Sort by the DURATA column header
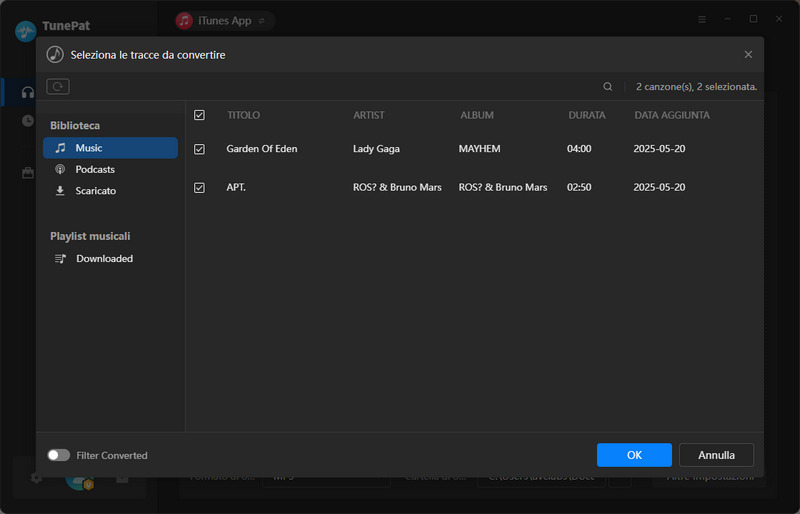The width and height of the screenshot is (800, 514). point(587,115)
